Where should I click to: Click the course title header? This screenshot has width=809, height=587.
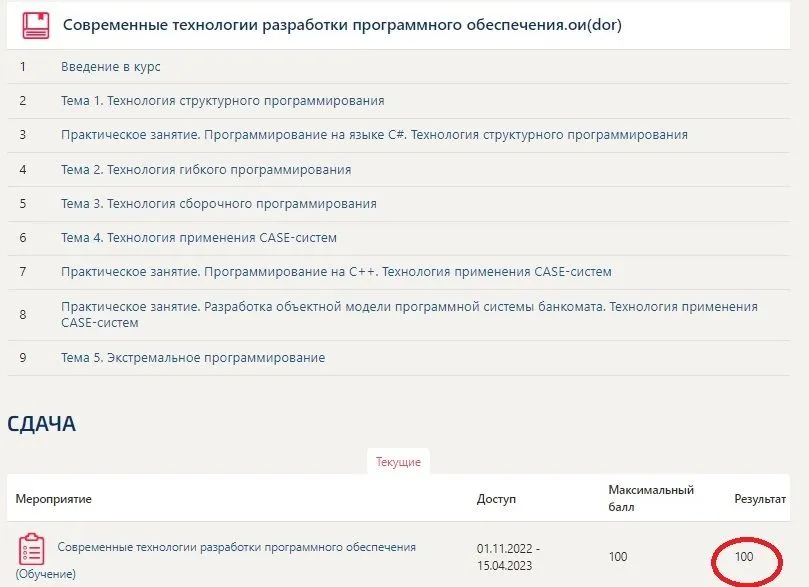point(342,25)
